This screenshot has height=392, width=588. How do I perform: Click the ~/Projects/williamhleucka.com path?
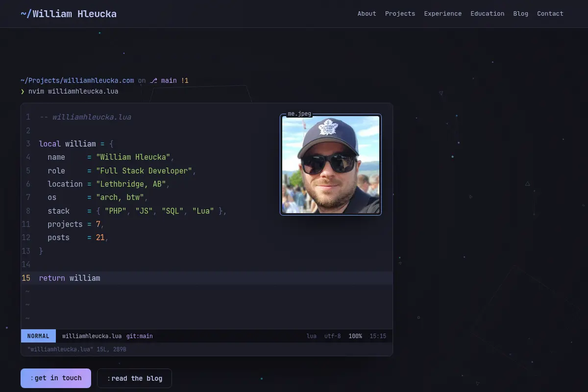pos(77,80)
